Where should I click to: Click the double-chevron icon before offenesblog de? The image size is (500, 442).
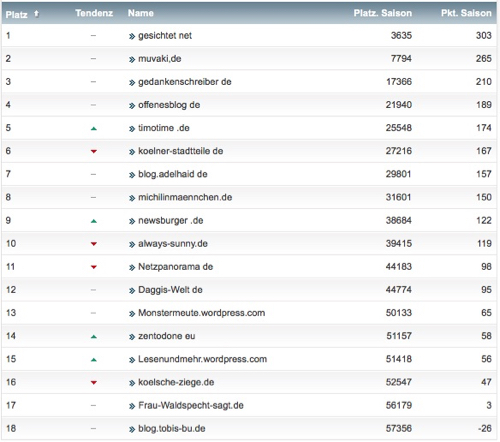click(132, 106)
